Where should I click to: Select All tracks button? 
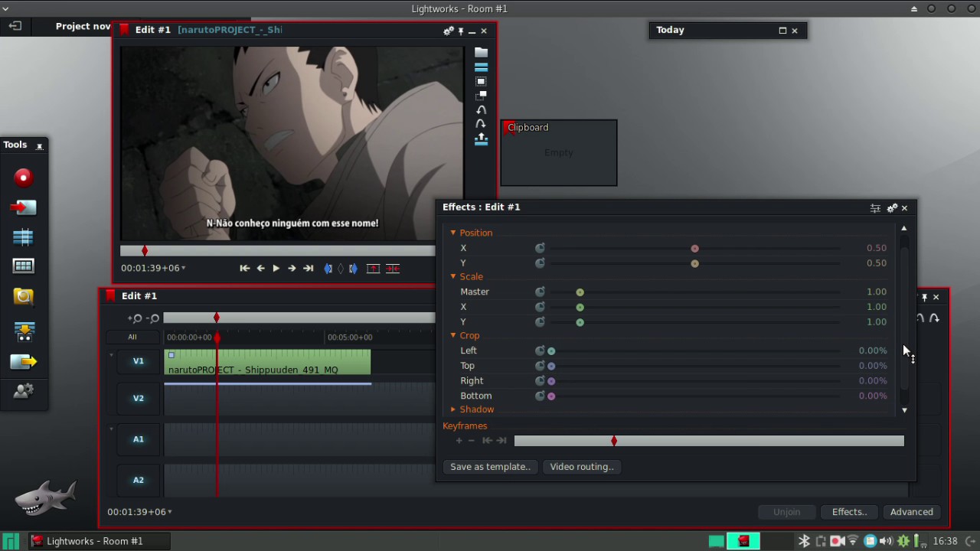click(x=132, y=337)
